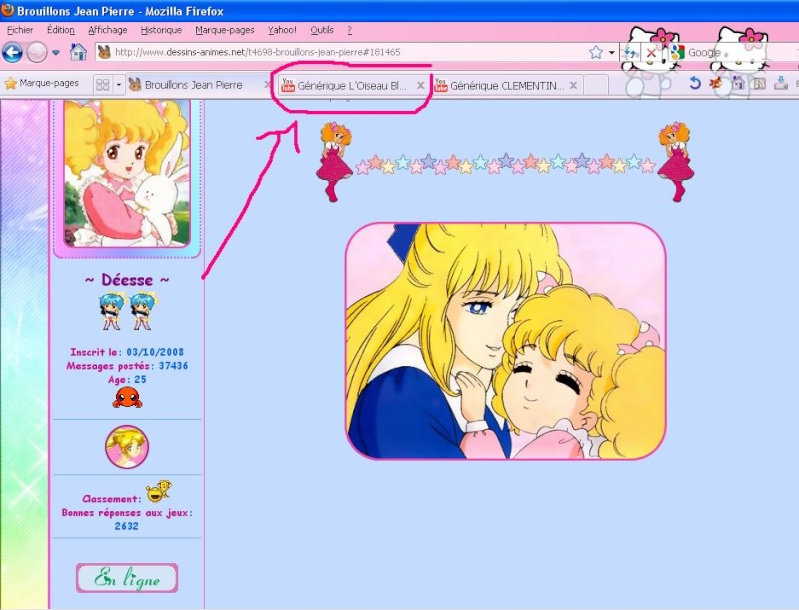Click the site favicon in the address bar
The width and height of the screenshot is (799, 610).
104,52
